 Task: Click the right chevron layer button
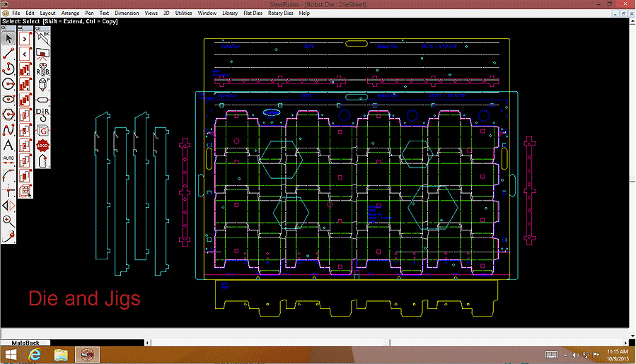25,38
